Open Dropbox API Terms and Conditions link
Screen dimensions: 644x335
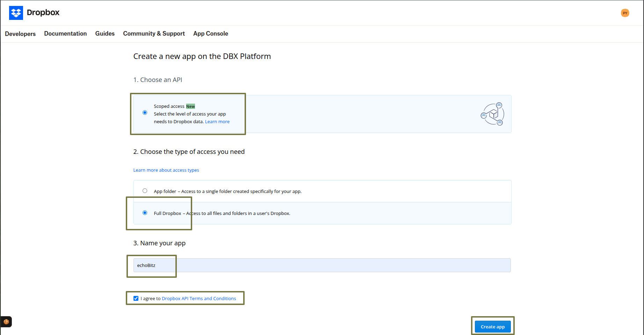pyautogui.click(x=199, y=299)
